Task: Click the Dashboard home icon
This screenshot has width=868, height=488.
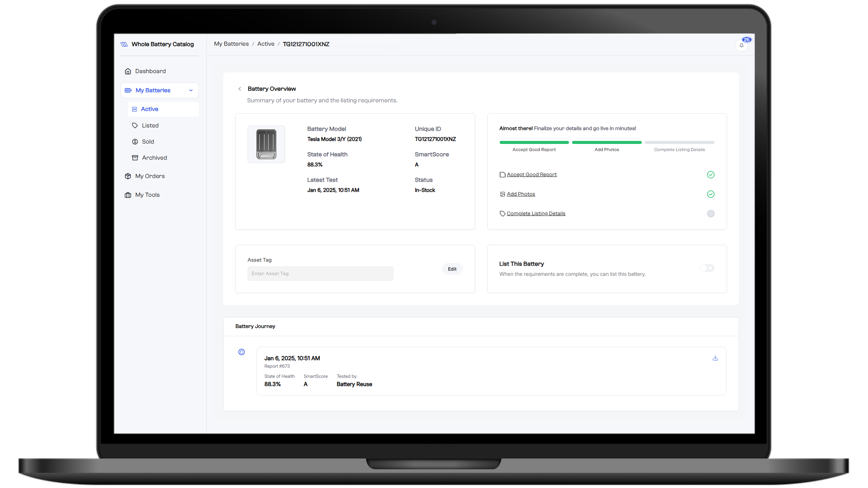Action: (128, 71)
